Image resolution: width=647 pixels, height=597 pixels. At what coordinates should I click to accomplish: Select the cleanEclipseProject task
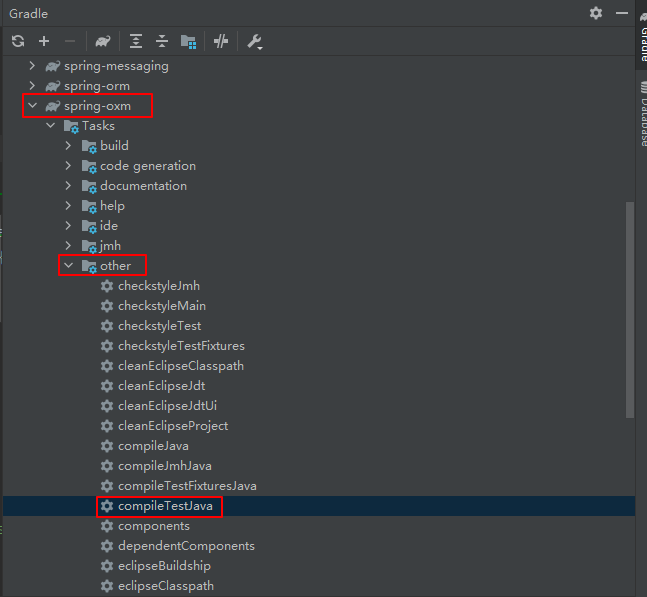(173, 426)
